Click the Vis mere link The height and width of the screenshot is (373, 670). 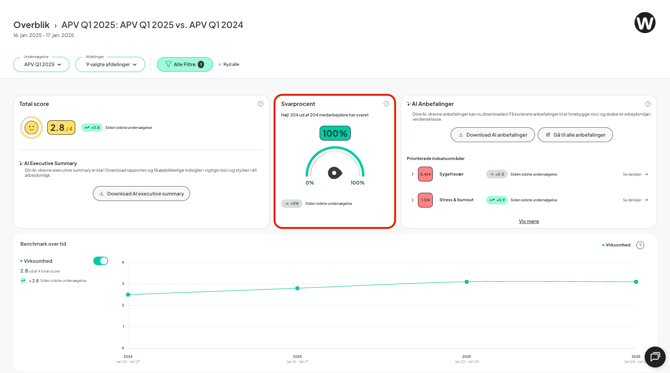529,221
